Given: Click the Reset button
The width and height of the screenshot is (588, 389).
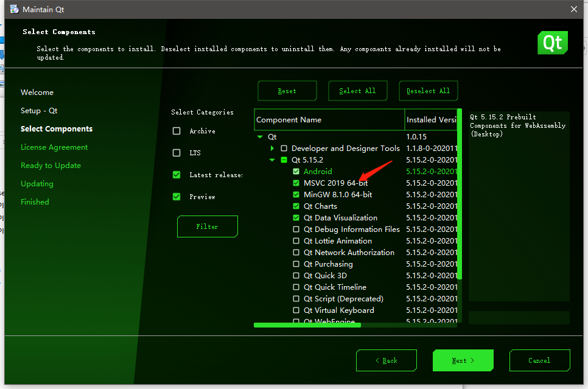Looking at the screenshot, I should coord(287,91).
